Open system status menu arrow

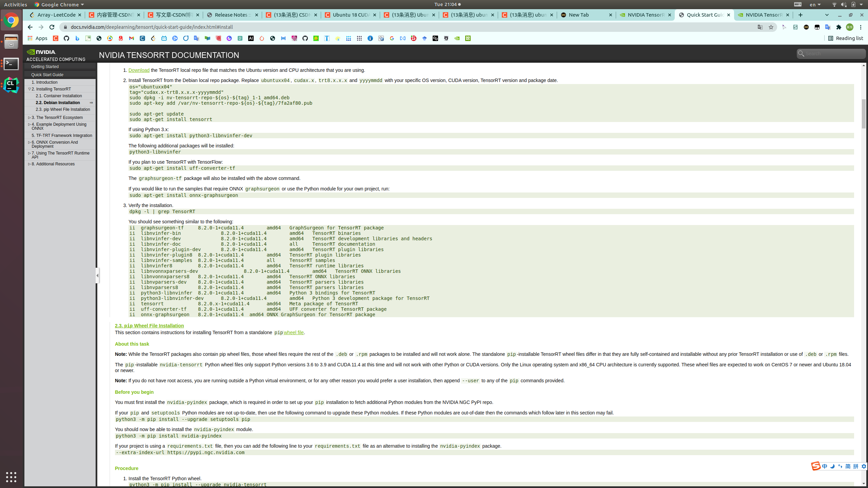point(861,4)
